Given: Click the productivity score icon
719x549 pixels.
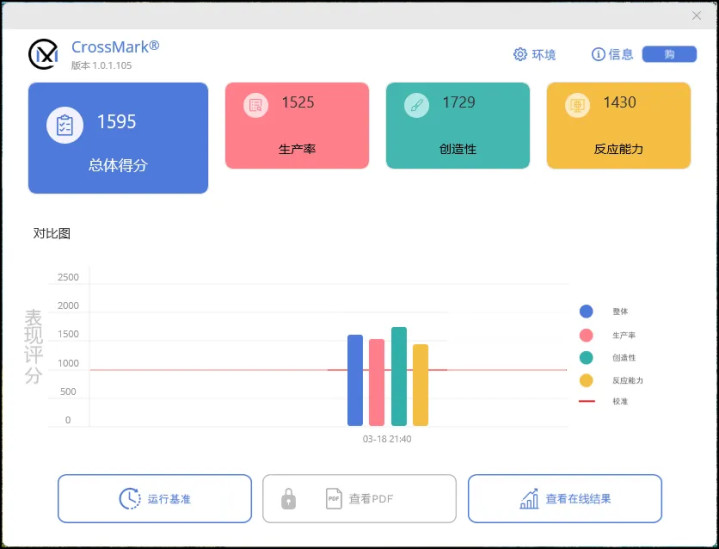Looking at the screenshot, I should coord(255,105).
